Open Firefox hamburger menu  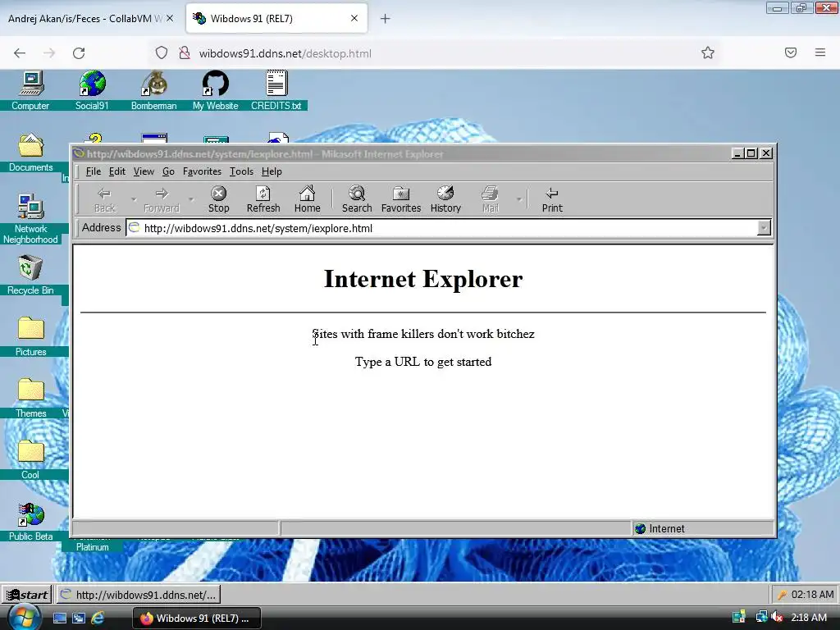(x=820, y=52)
